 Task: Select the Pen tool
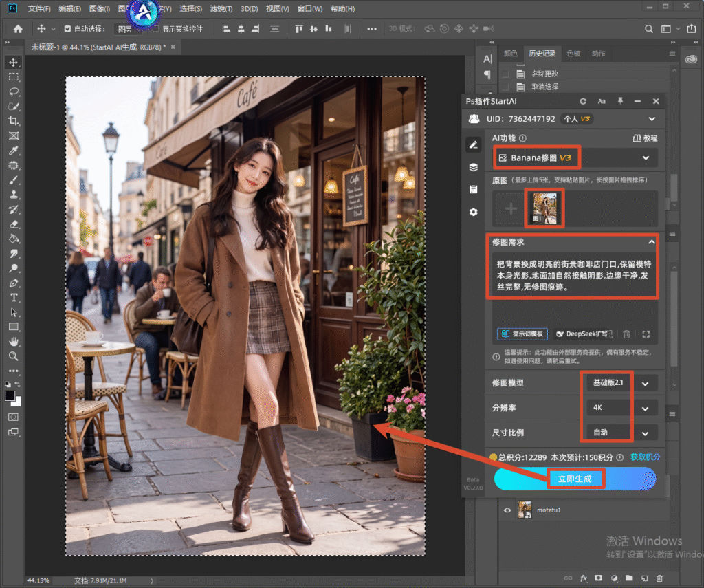(x=14, y=283)
